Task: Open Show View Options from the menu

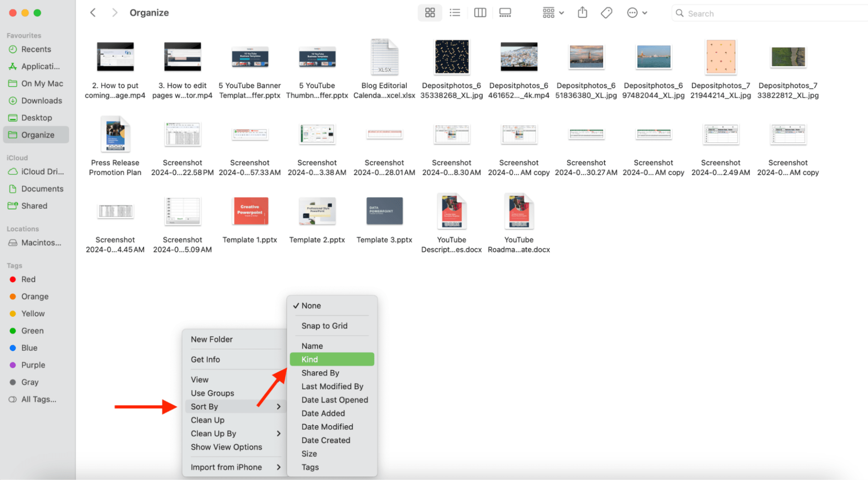Action: (x=226, y=447)
